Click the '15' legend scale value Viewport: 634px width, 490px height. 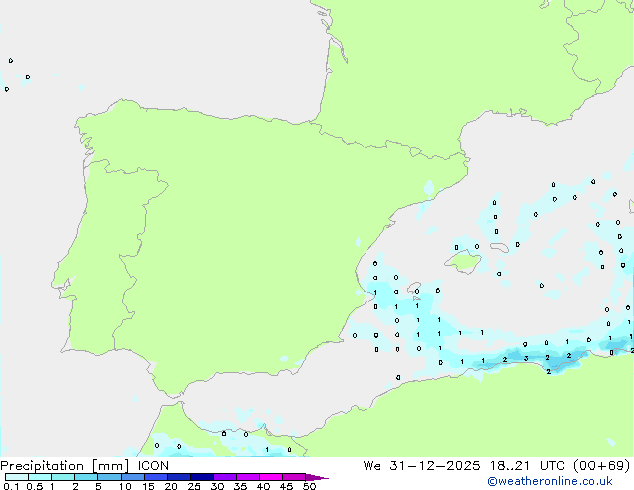(x=148, y=486)
